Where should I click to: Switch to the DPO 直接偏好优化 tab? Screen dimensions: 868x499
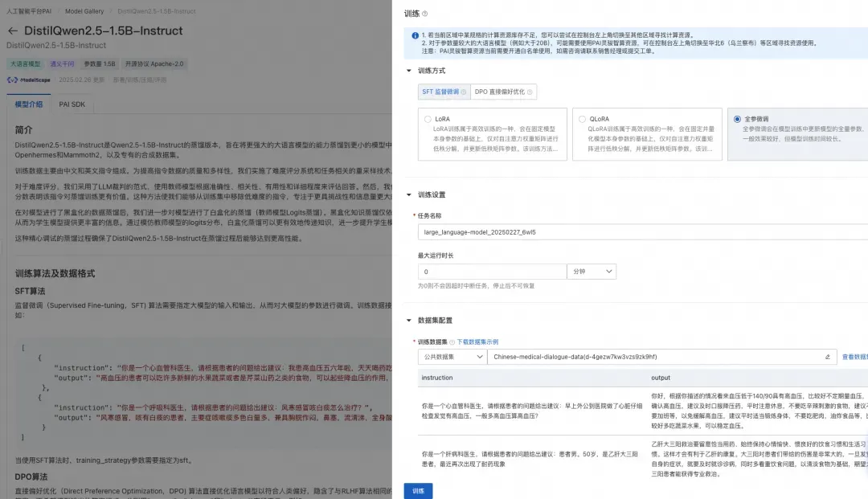[503, 92]
